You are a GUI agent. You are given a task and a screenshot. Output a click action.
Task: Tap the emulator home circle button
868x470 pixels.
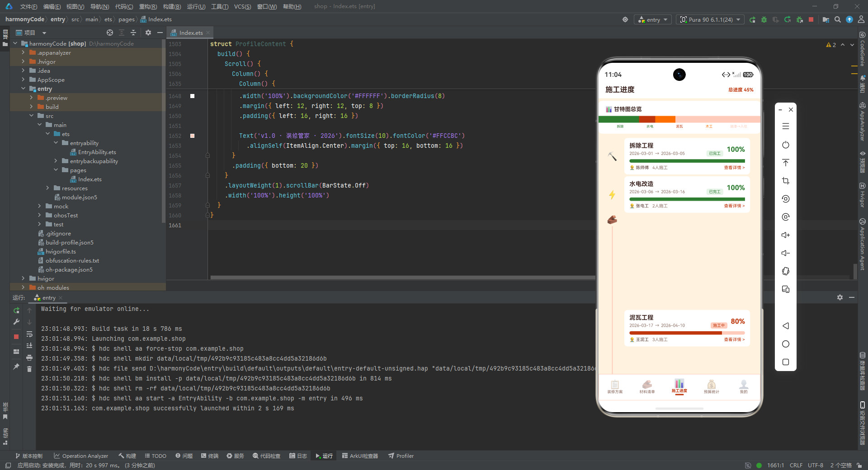(786, 344)
